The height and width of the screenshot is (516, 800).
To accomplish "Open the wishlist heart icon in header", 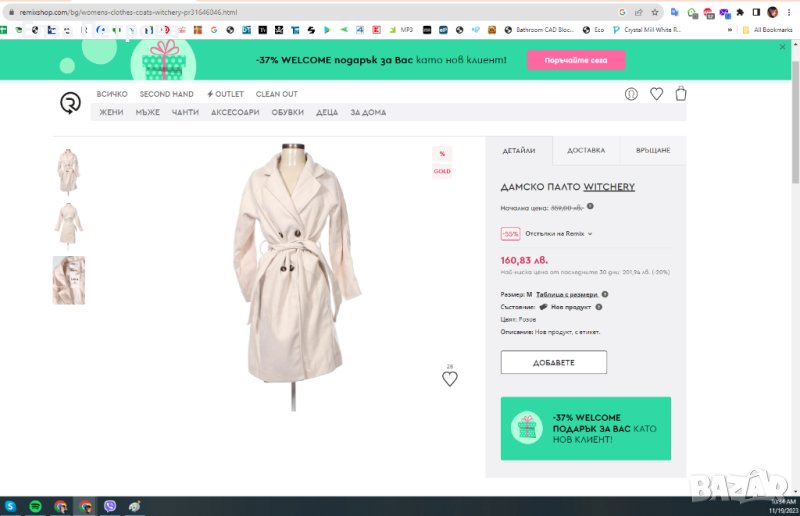I will [656, 94].
